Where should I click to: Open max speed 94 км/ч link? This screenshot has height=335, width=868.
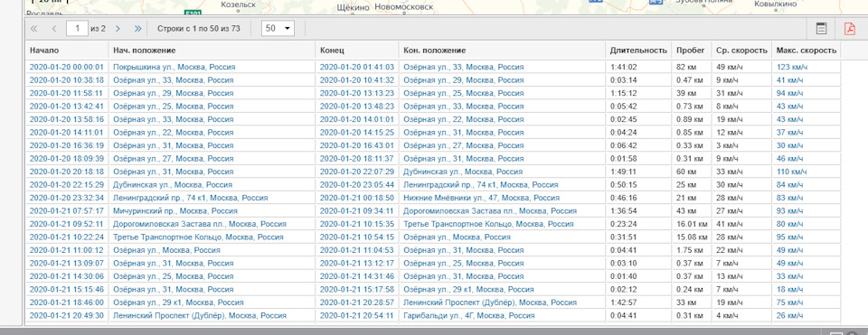coord(790,93)
